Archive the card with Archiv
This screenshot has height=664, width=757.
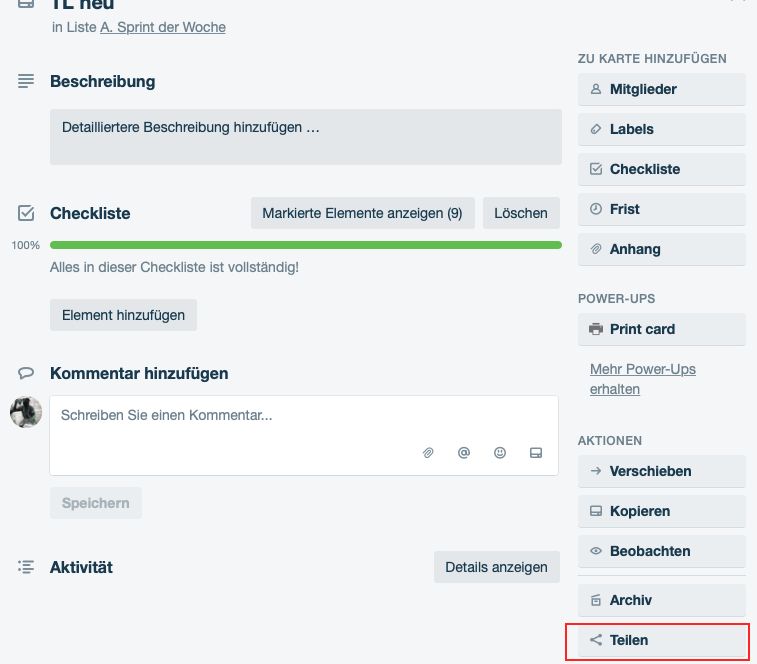[661, 600]
